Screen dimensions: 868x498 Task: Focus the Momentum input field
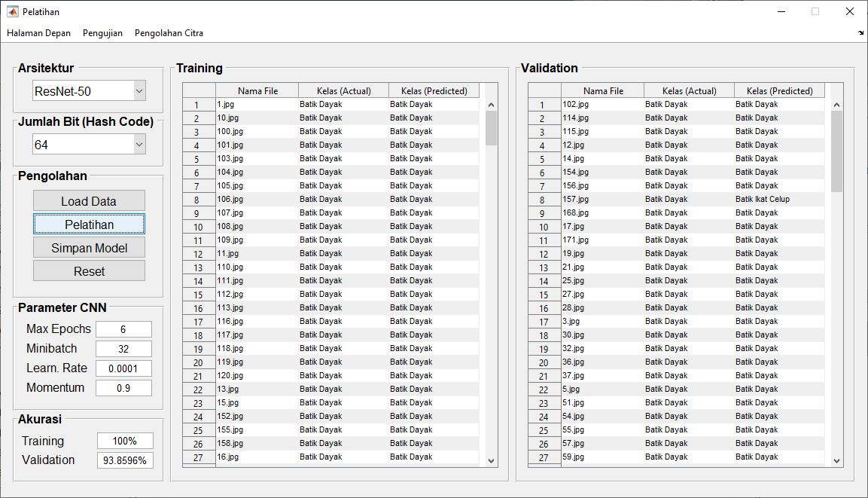tap(123, 388)
